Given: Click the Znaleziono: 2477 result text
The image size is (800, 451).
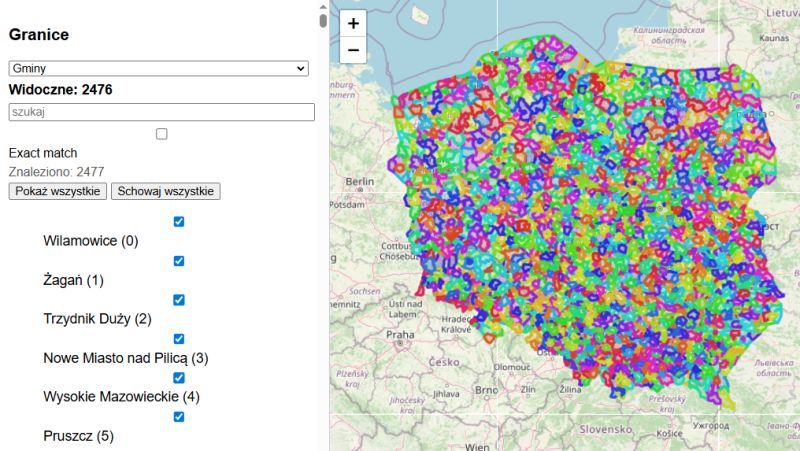Looking at the screenshot, I should pyautogui.click(x=57, y=172).
